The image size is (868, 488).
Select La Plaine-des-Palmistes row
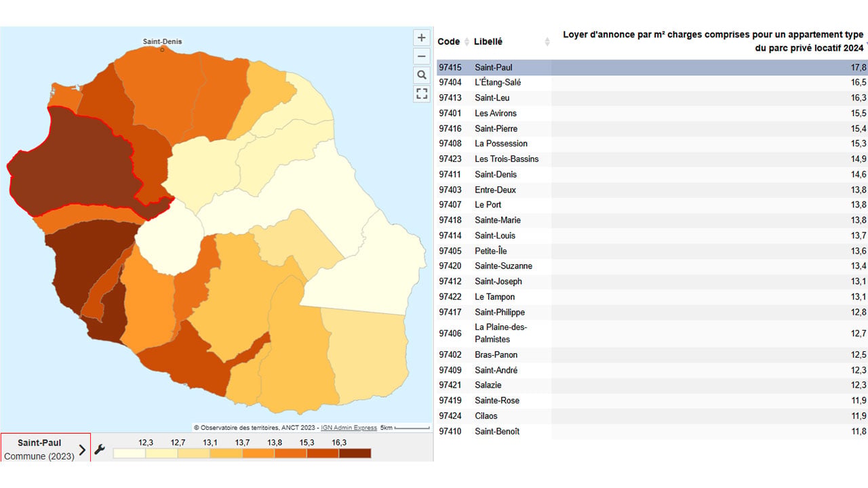pos(652,333)
